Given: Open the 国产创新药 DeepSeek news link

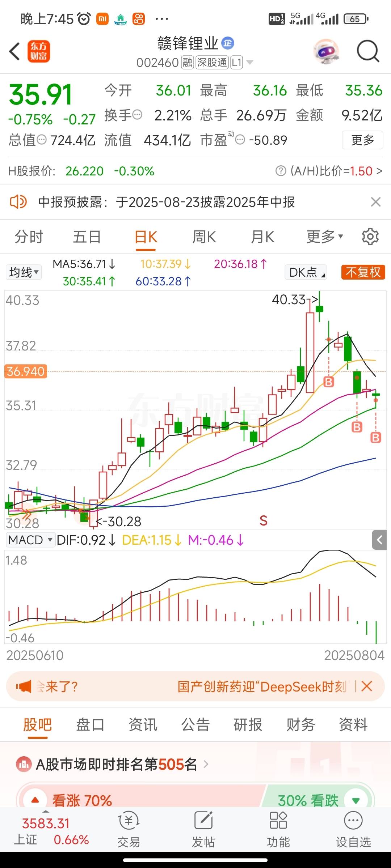Looking at the screenshot, I should [262, 686].
